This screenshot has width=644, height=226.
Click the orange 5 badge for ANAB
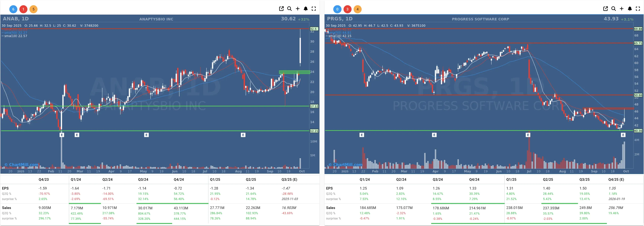tap(34, 9)
